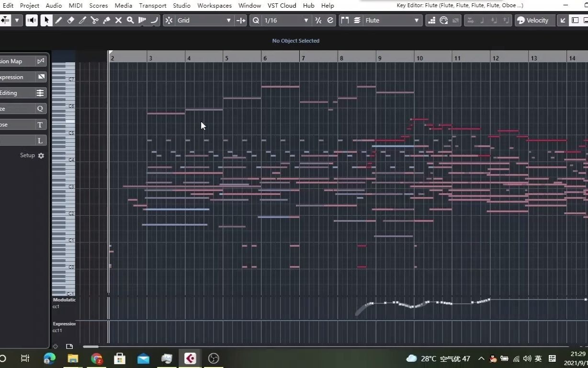
Task: Select the Zoom magnifier tool
Action: (130, 20)
